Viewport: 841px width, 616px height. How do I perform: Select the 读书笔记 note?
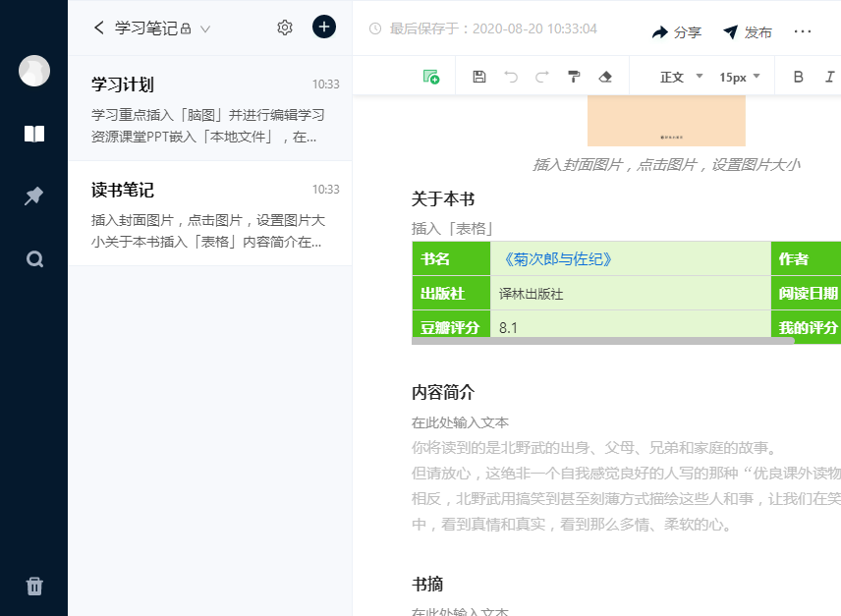209,214
